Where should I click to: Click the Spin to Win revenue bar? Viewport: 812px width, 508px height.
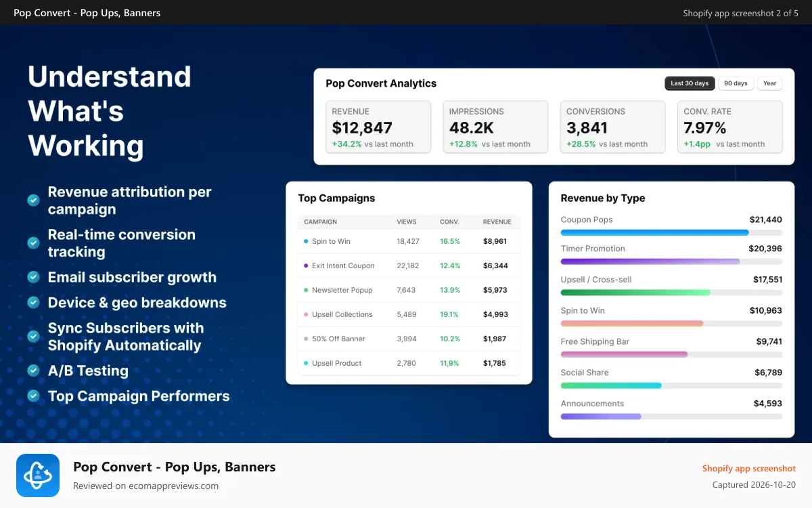(671, 324)
